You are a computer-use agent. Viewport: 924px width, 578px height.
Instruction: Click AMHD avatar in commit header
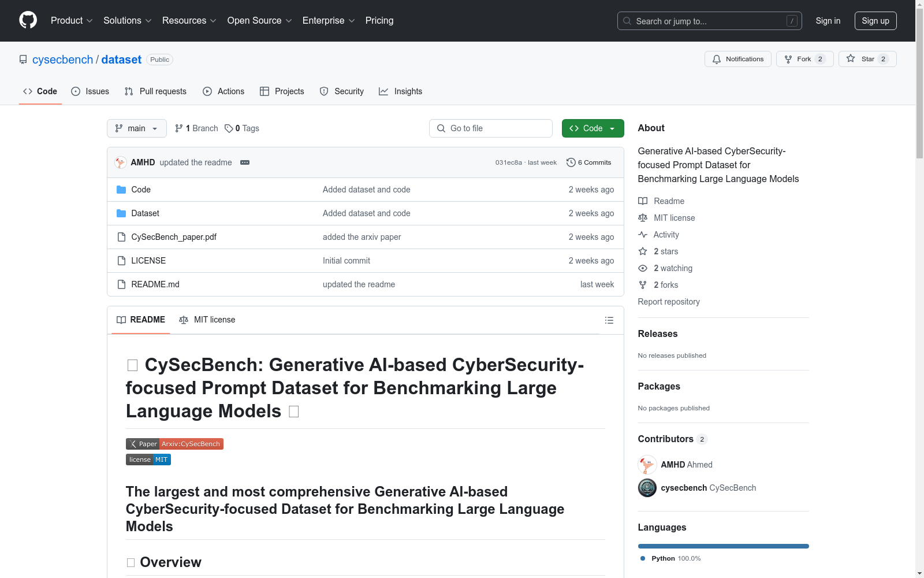tap(121, 162)
